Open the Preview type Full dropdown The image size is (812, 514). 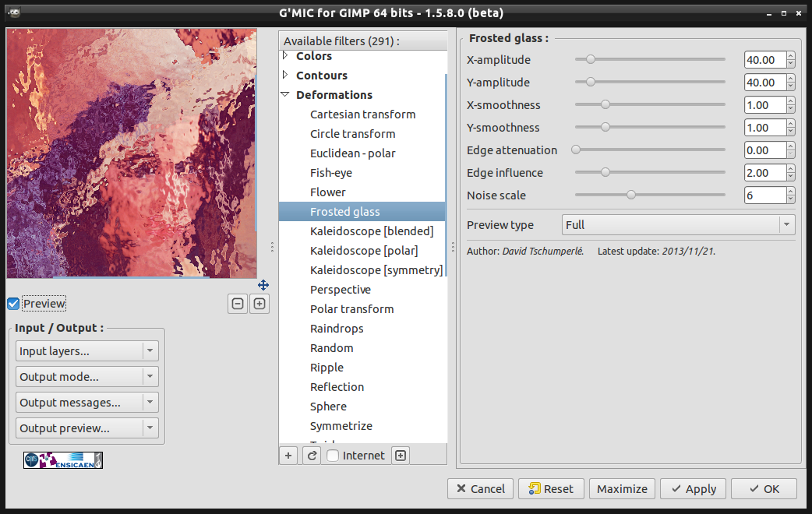pos(679,224)
